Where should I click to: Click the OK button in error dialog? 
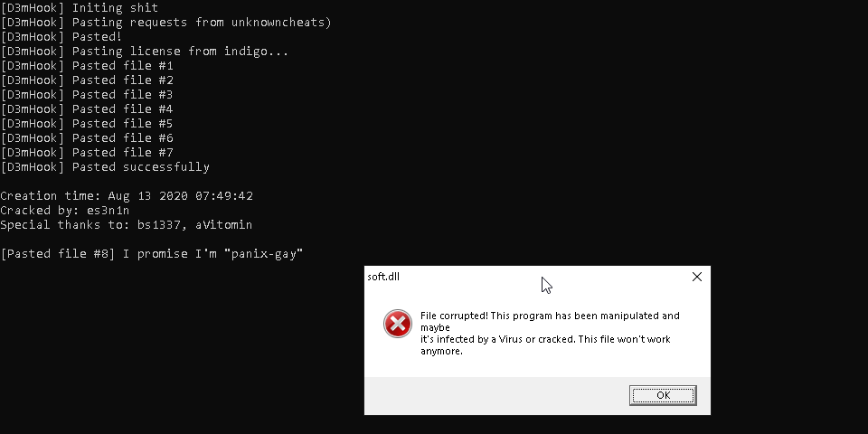tap(663, 395)
